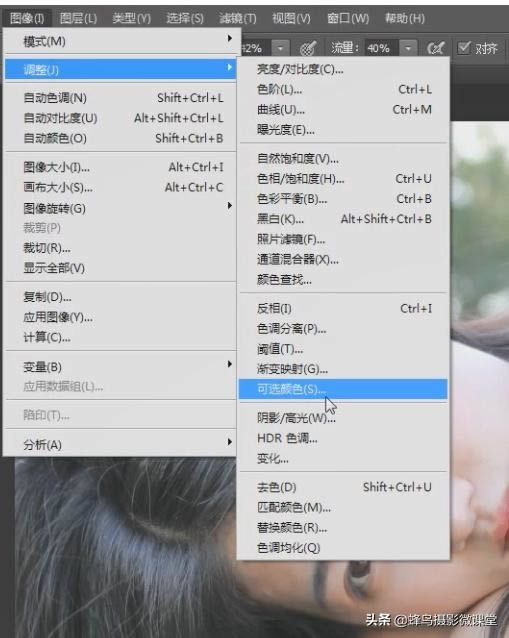The image size is (509, 638).
Task: Select 色相/饱和度(H)... adjustment
Action: (x=343, y=179)
